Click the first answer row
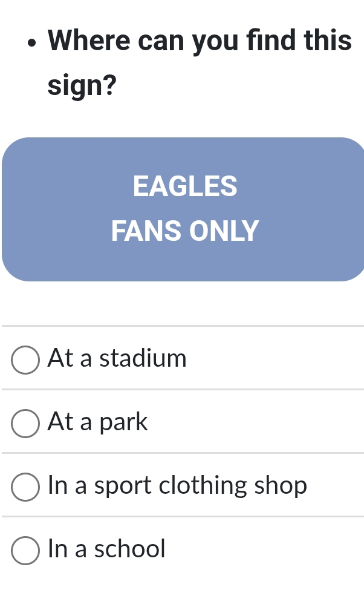This screenshot has width=364, height=590. click(181, 358)
